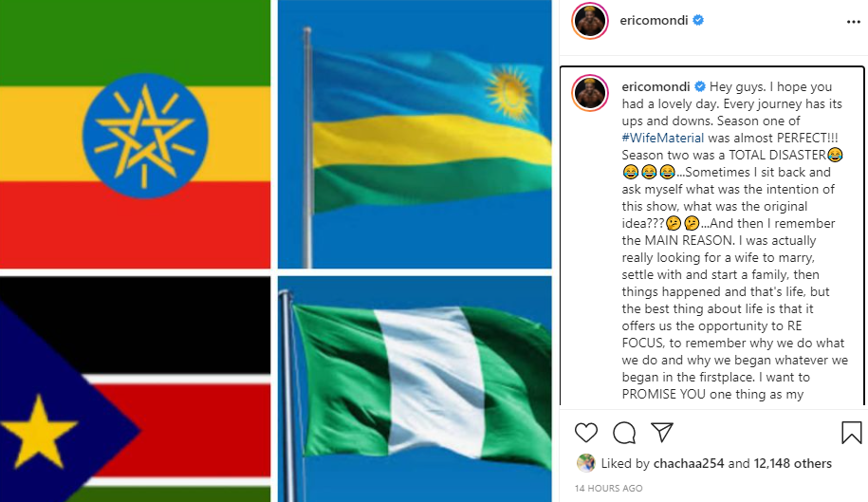
Task: Share post with paper plane icon
Action: tap(661, 432)
